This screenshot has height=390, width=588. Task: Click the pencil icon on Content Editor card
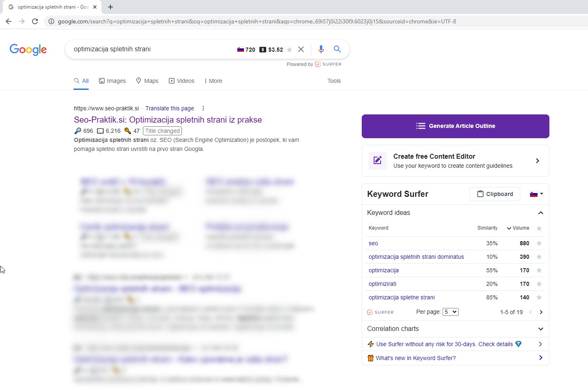[378, 161]
